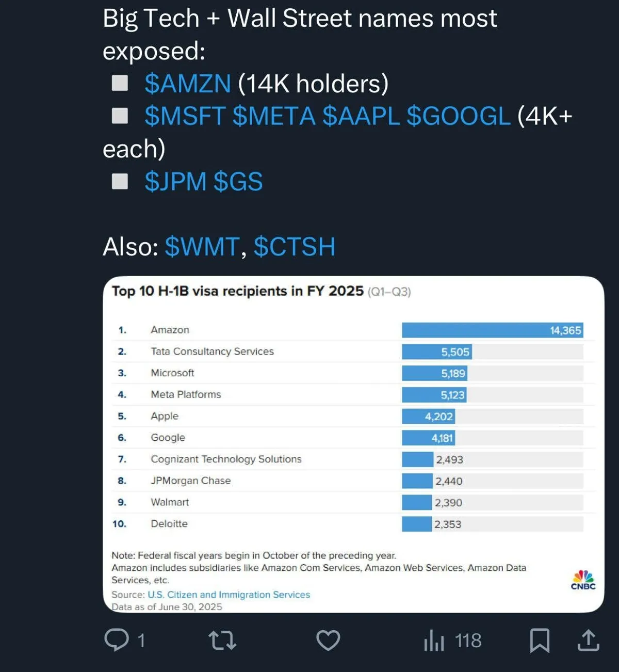
Task: Click the CNBC peacock logo
Action: pos(583,580)
